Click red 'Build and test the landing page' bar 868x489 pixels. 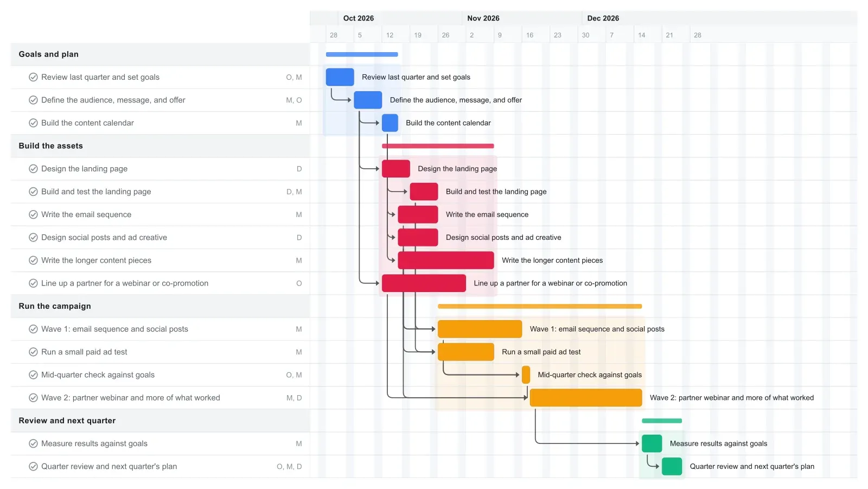pos(424,192)
